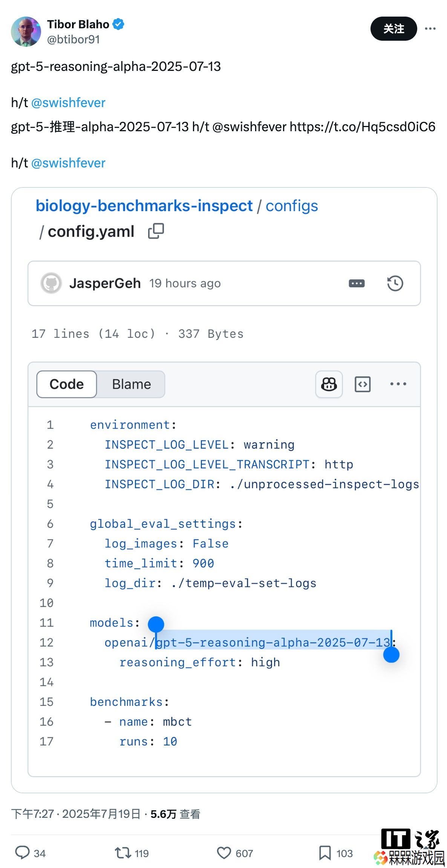Click line number 12
The height and width of the screenshot is (868, 447).
pos(47,643)
